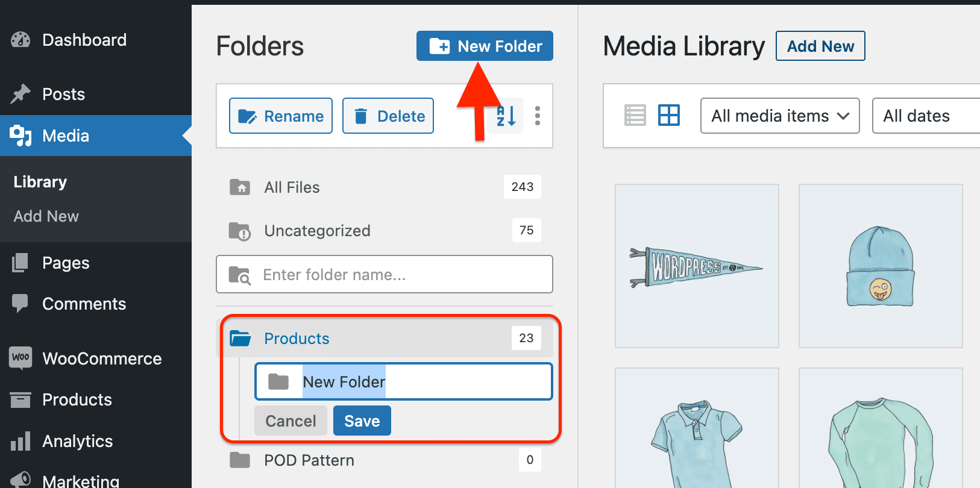This screenshot has height=488, width=980.
Task: Create a New Folder
Action: click(485, 46)
